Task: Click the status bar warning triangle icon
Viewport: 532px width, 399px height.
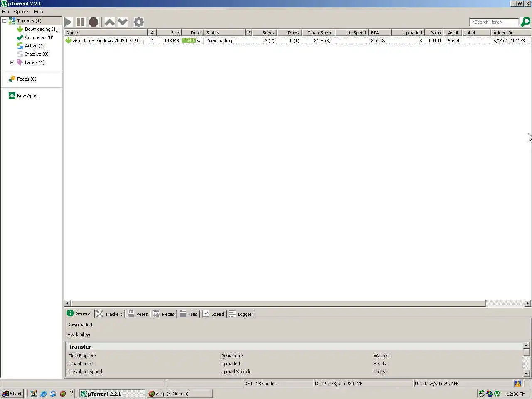Action: pyautogui.click(x=518, y=384)
